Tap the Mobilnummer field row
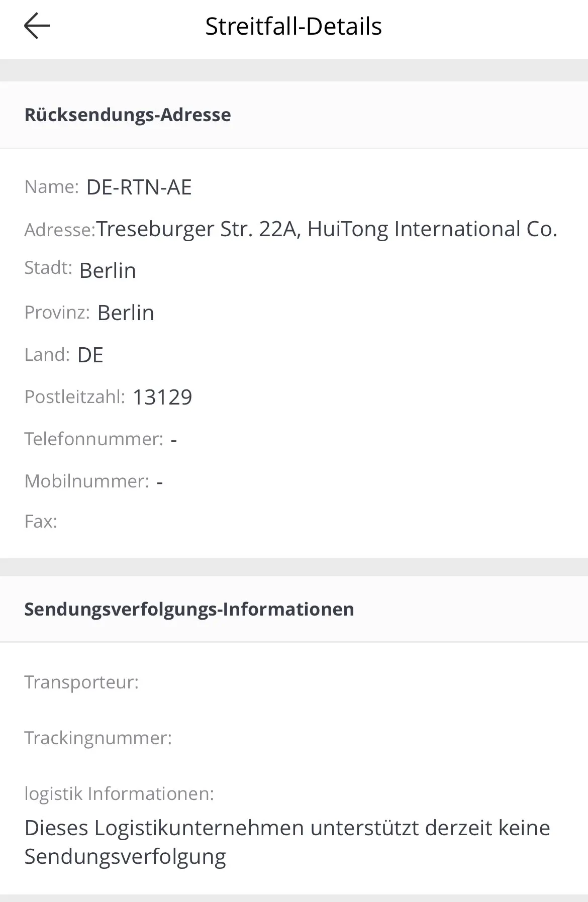588x902 pixels. [93, 481]
